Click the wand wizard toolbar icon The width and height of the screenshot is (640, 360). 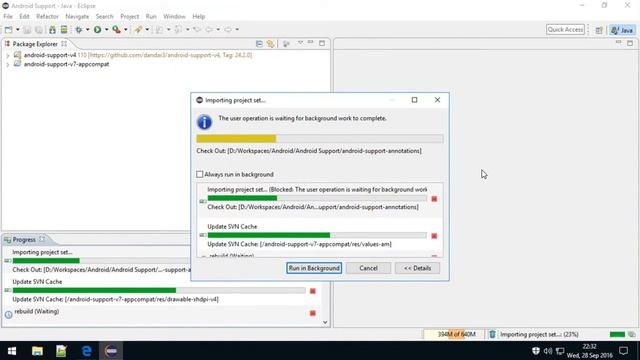click(139, 29)
